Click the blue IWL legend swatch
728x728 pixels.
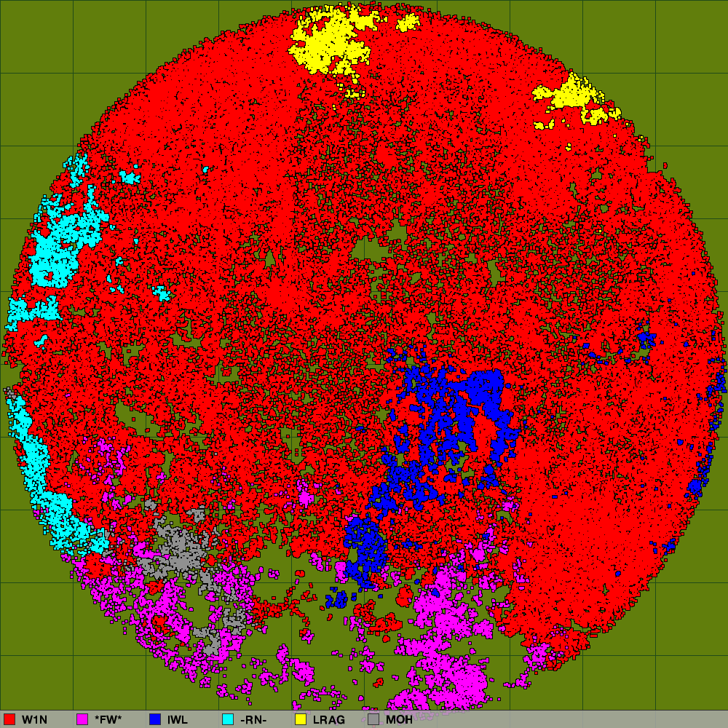click(155, 719)
